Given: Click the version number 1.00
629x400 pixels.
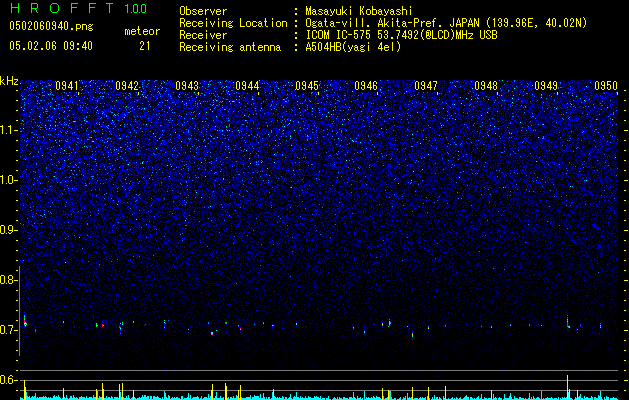Looking at the screenshot, I should click(136, 8).
